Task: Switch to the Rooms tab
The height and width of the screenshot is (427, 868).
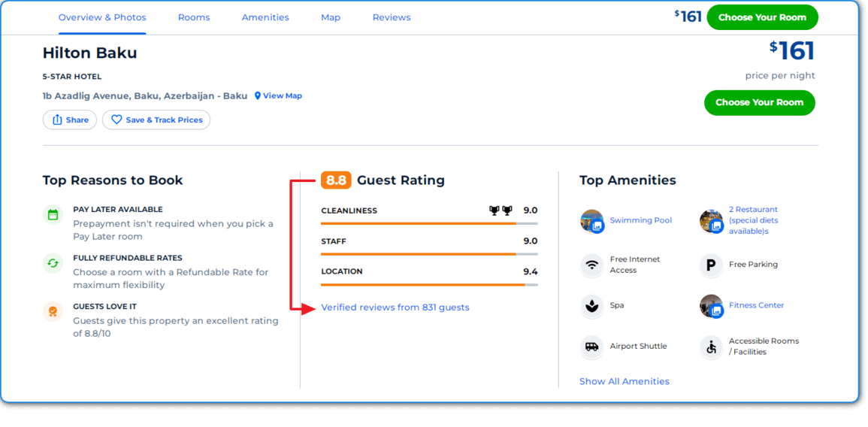Action: tap(194, 17)
